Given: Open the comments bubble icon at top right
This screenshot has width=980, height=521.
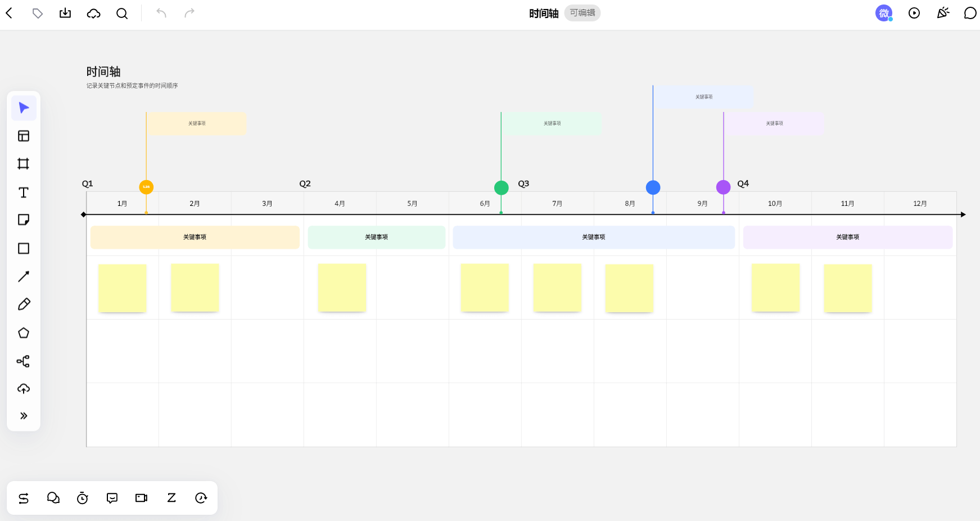Looking at the screenshot, I should pos(970,13).
